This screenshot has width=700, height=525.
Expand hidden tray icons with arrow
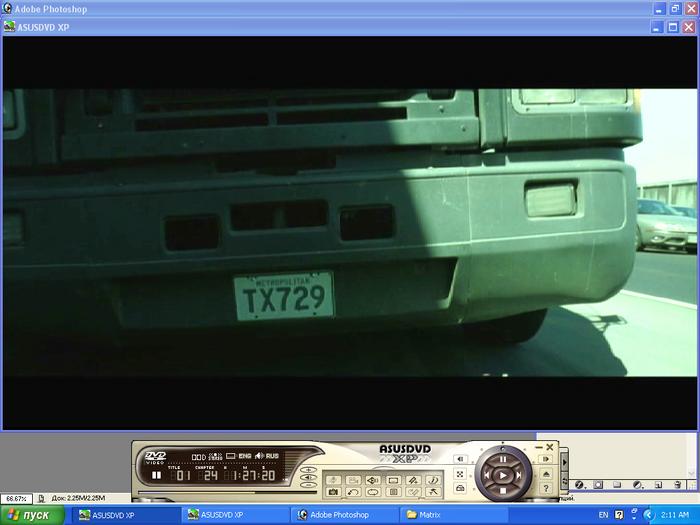[648, 515]
